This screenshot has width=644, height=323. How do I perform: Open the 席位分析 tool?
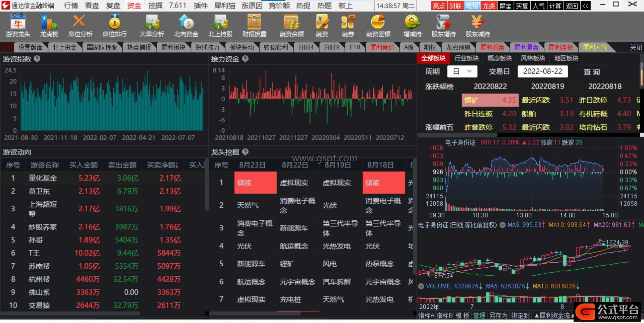80,26
